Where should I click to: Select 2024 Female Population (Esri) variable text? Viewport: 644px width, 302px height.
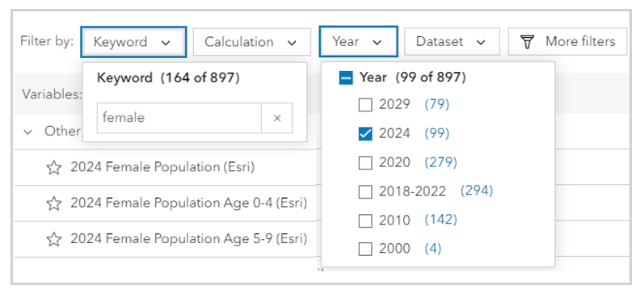(162, 167)
